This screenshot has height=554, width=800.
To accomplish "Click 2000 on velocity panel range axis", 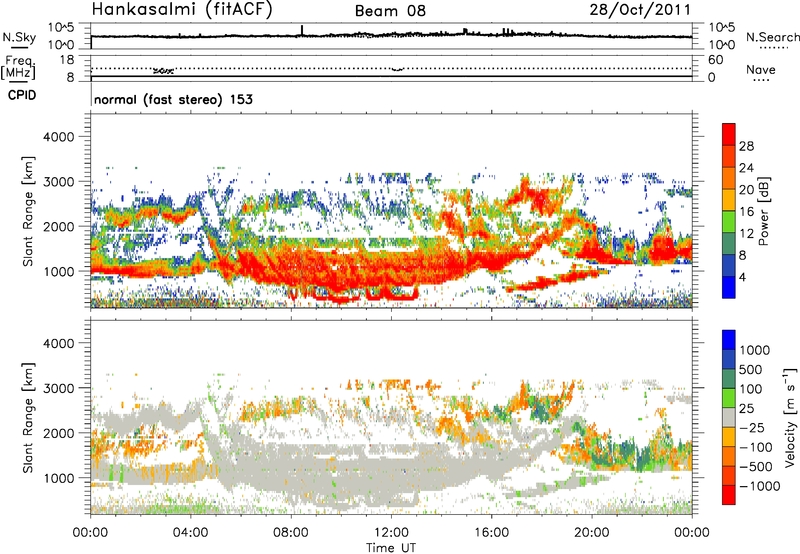I will 58,433.
